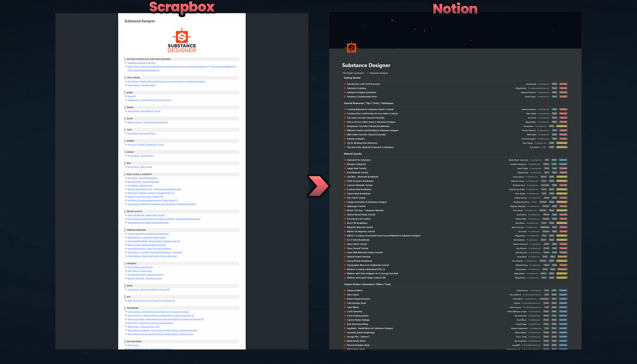Screen dimensions: 637x364
Task: Open Get Learnt - Marble Tile Beginner Tutorial link
Action: tap(145, 145)
